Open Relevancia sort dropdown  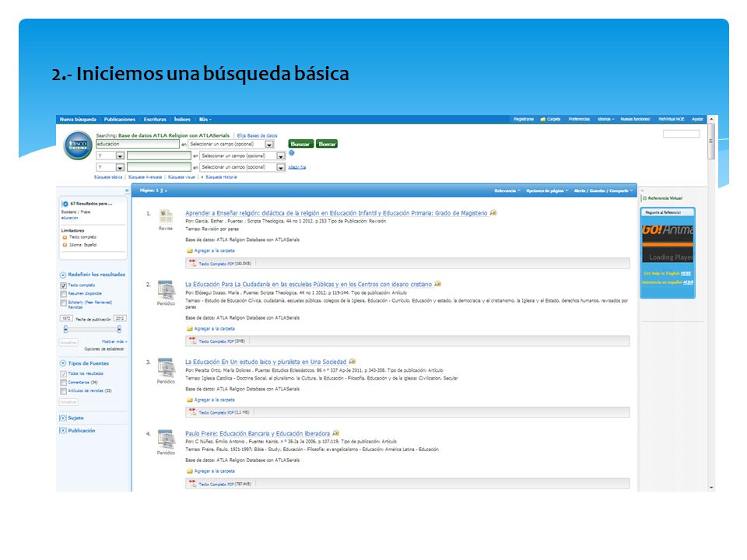coord(507,191)
